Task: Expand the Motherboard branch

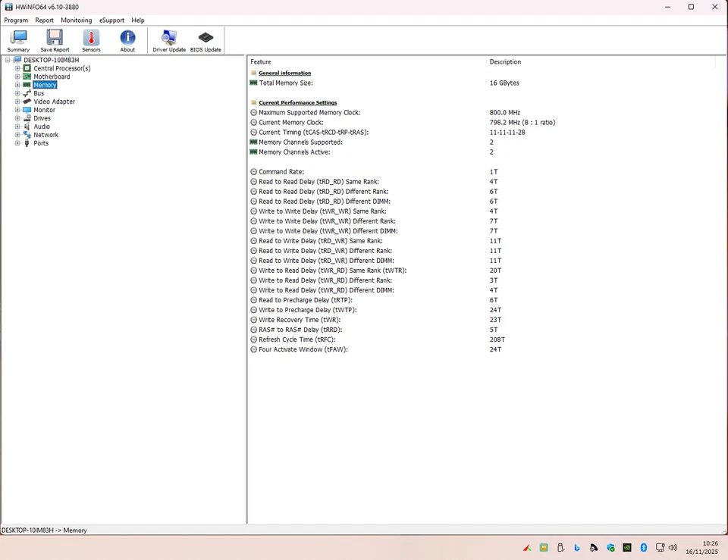Action: coord(17,77)
